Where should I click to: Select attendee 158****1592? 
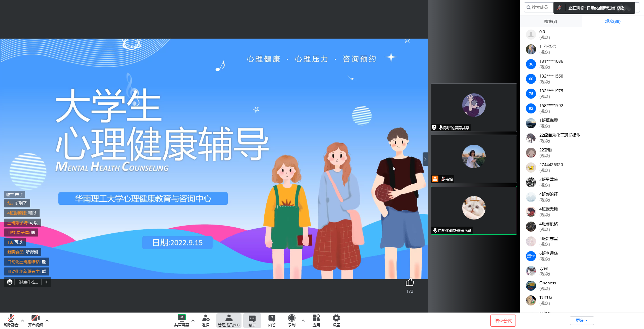[x=582, y=108]
